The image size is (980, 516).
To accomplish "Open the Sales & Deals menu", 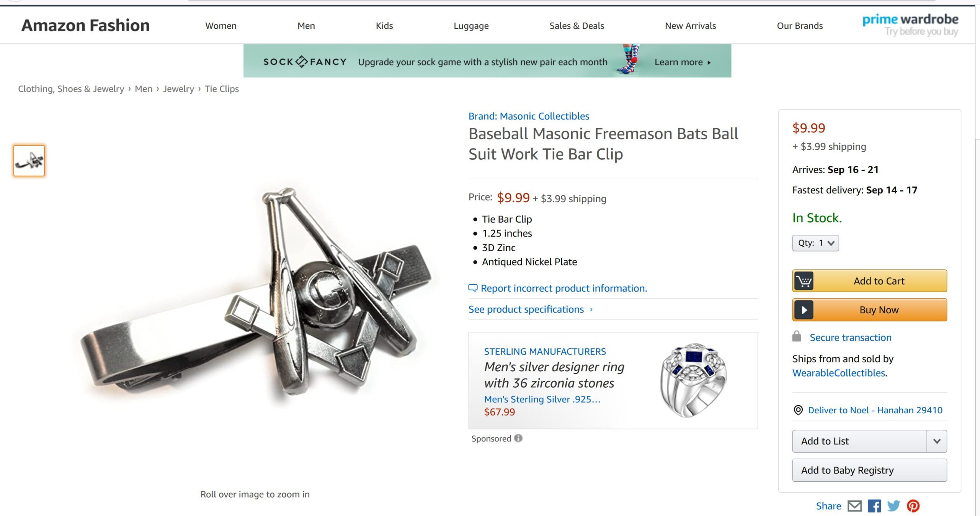I will tap(577, 26).
